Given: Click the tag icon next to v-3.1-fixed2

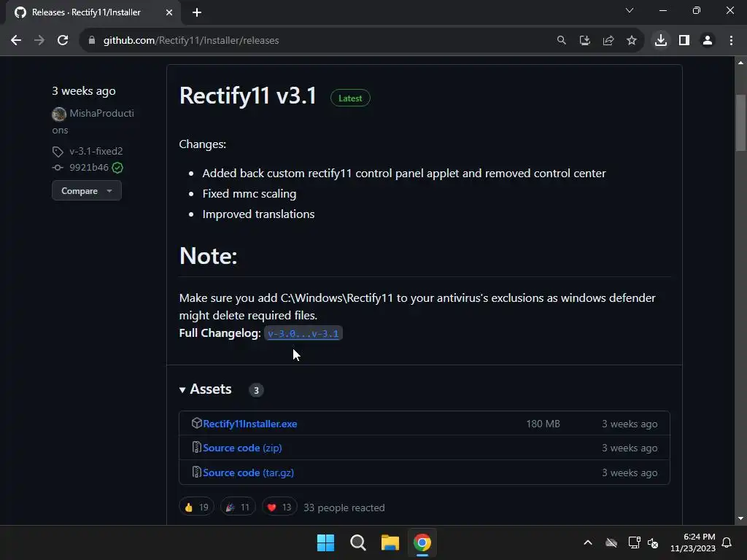Looking at the screenshot, I should pos(58,152).
